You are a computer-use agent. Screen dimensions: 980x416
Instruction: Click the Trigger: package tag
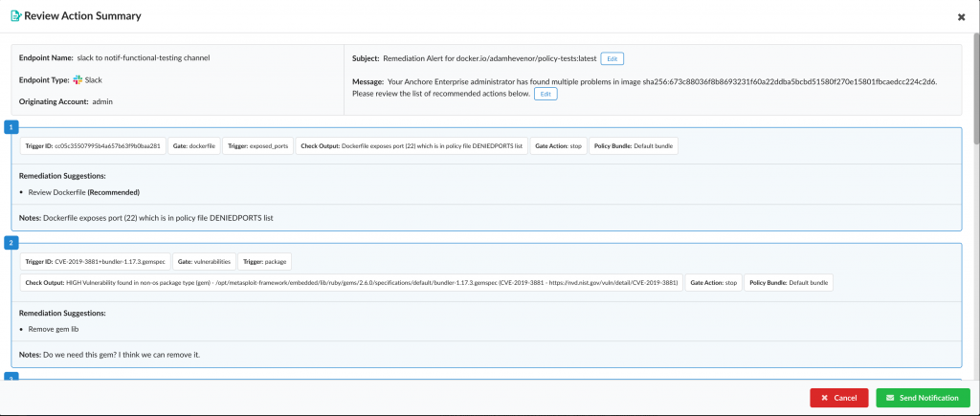264,261
